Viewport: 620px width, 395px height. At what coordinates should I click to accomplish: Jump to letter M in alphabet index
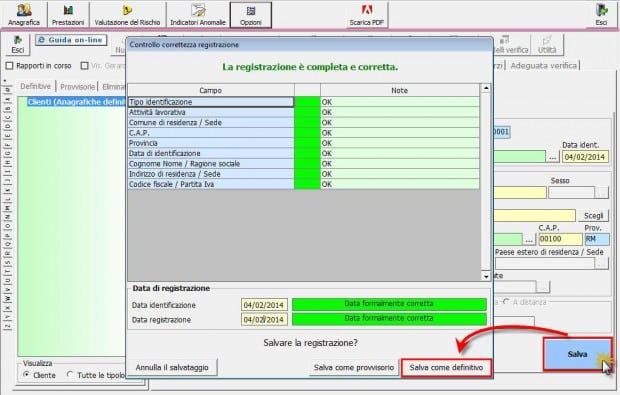pos(7,208)
